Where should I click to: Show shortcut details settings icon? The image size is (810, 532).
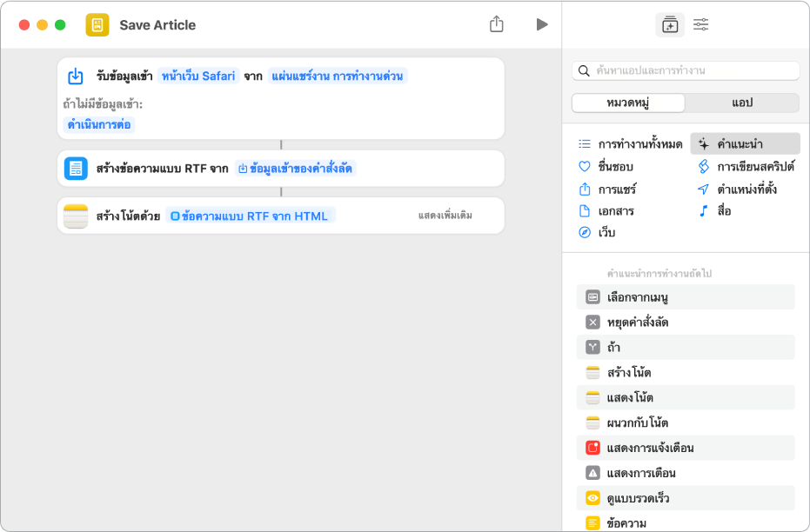click(700, 24)
